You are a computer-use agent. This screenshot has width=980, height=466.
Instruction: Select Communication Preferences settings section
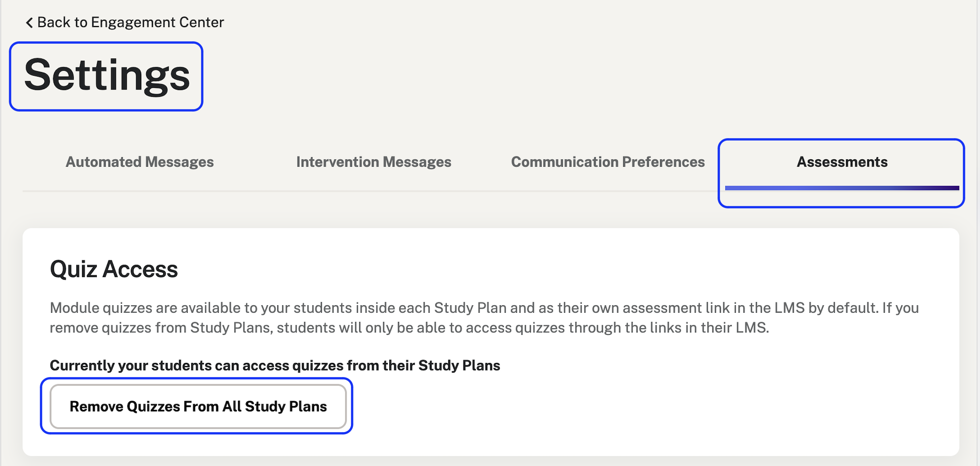(607, 162)
